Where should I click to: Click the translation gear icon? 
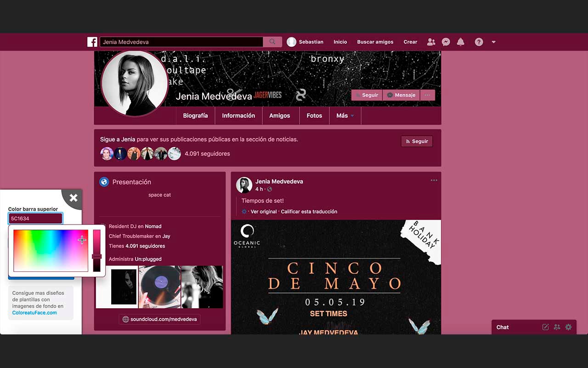point(244,212)
